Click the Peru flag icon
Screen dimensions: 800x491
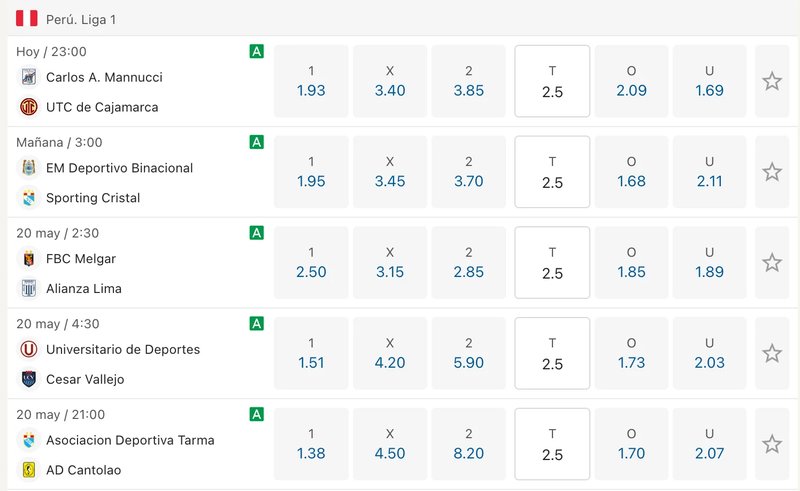27,18
